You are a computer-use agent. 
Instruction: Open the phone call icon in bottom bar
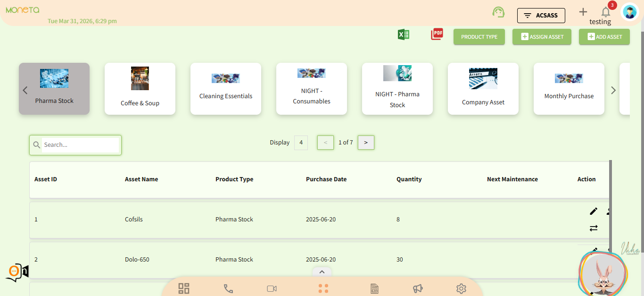228,288
